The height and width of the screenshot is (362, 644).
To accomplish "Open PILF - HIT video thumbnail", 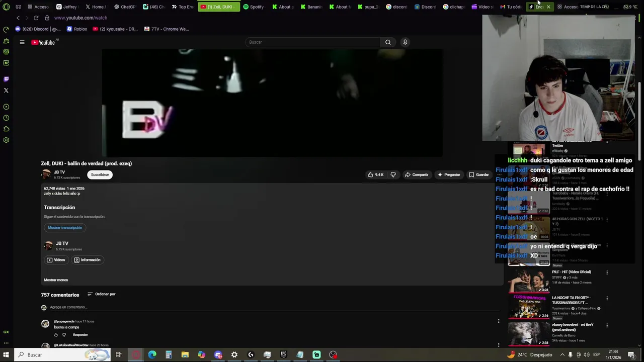I will pyautogui.click(x=529, y=281).
